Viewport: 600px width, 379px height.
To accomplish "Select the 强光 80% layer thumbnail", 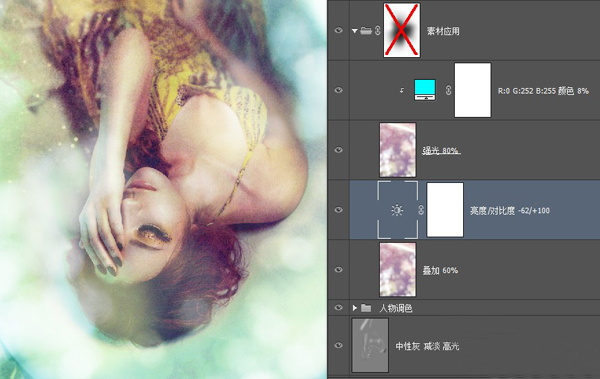I will 398,150.
